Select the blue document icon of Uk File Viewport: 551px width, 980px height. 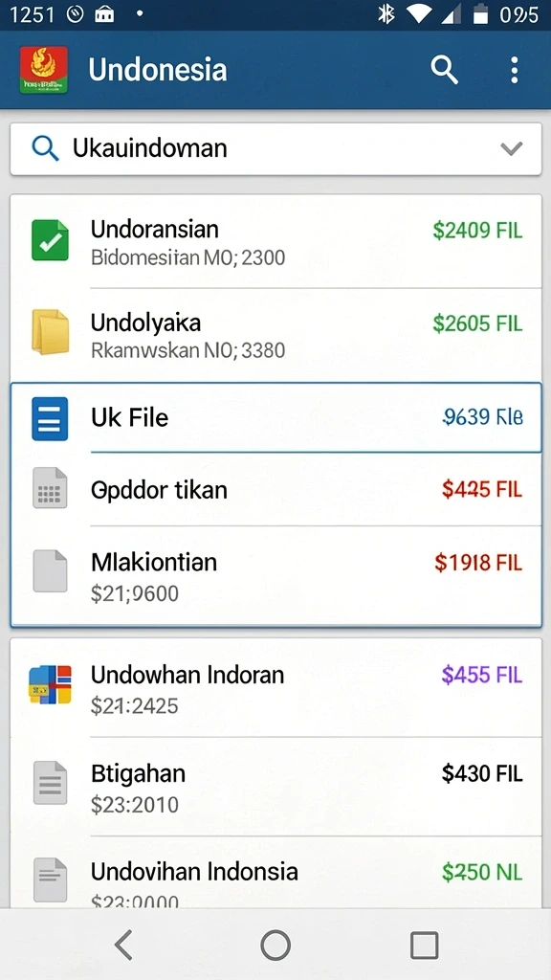pos(50,419)
